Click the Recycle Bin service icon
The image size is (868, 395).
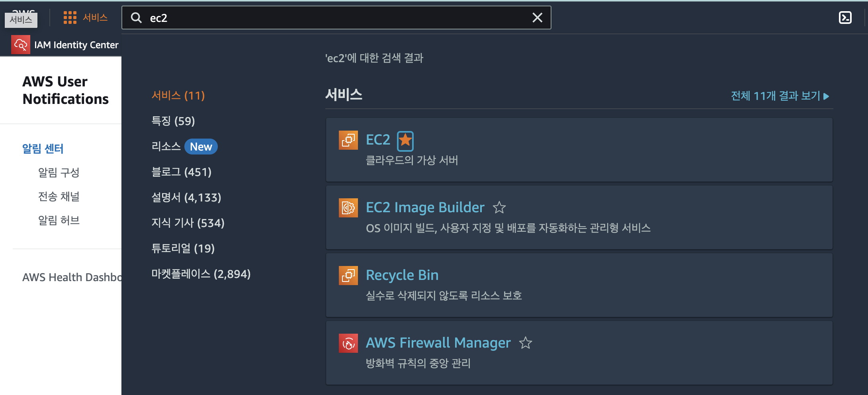pos(348,275)
